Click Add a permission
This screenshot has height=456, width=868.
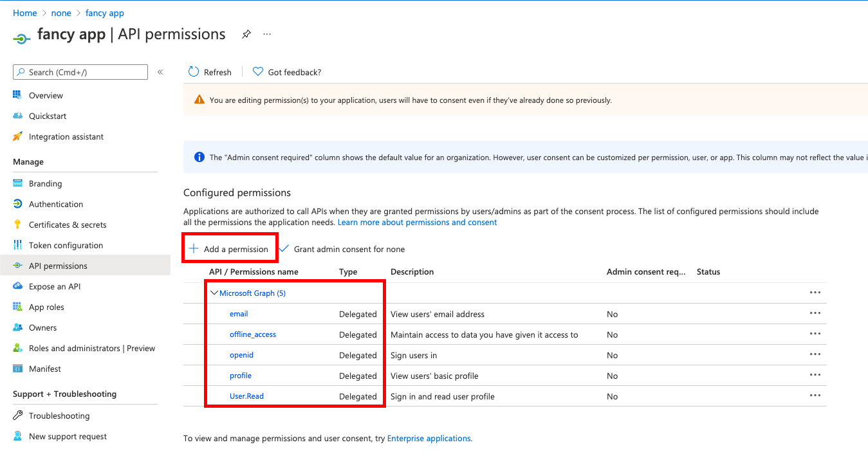click(x=230, y=248)
